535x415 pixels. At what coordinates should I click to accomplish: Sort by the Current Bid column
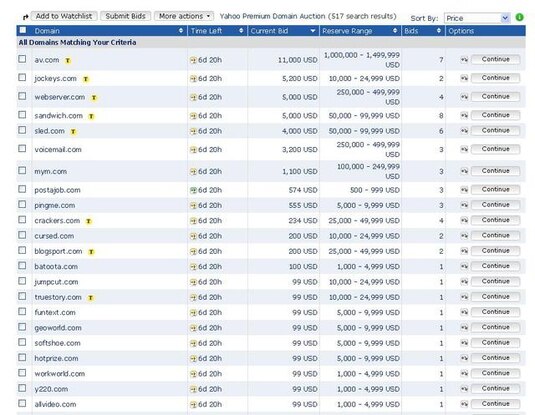point(283,31)
